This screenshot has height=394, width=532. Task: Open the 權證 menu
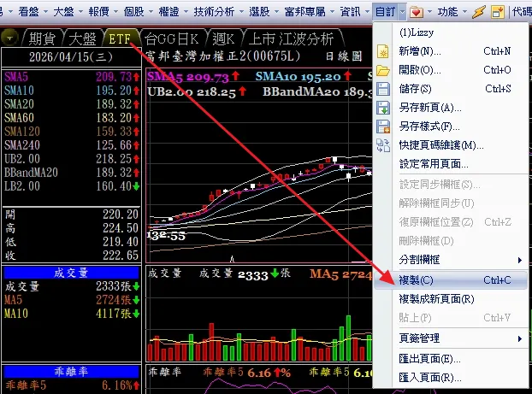click(169, 12)
